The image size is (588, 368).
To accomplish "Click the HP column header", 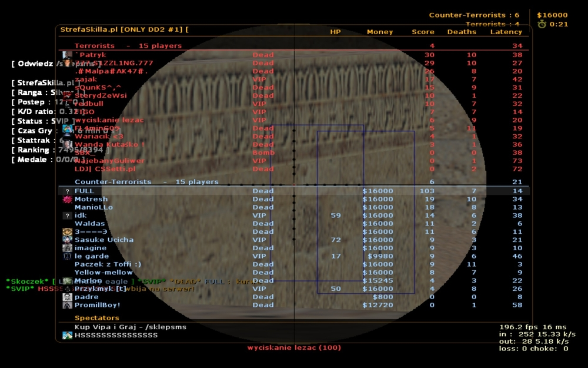I will [x=335, y=32].
